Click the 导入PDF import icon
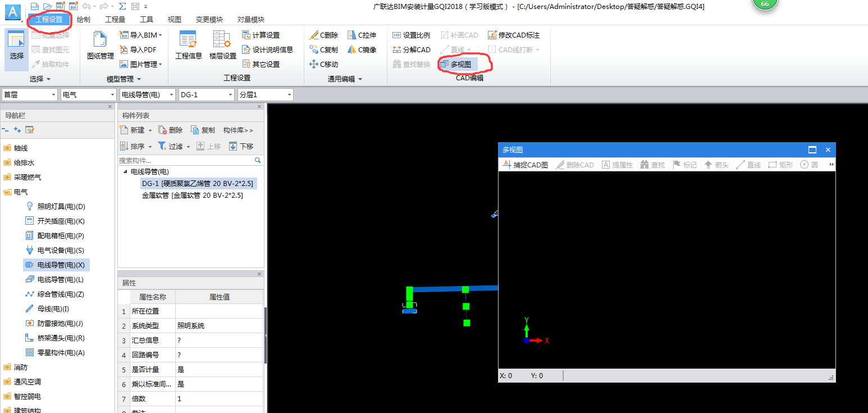 click(x=125, y=49)
